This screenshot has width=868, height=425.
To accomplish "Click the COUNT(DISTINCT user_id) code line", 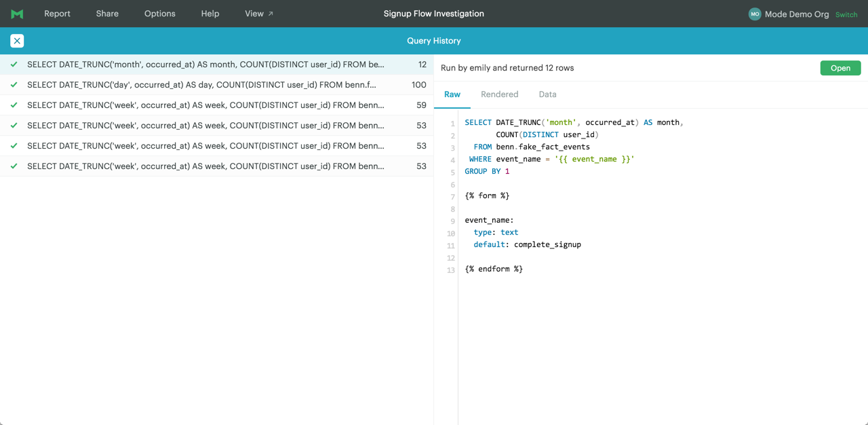I will coord(547,134).
